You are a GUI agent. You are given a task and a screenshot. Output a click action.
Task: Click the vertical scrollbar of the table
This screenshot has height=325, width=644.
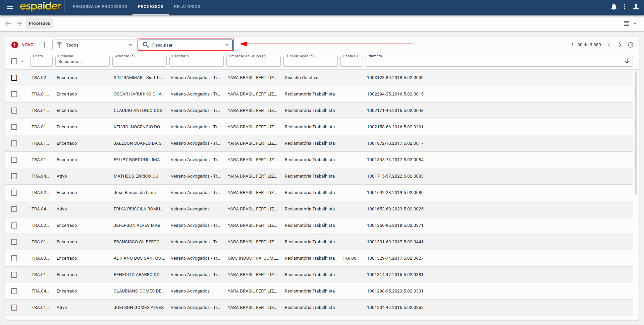636,133
